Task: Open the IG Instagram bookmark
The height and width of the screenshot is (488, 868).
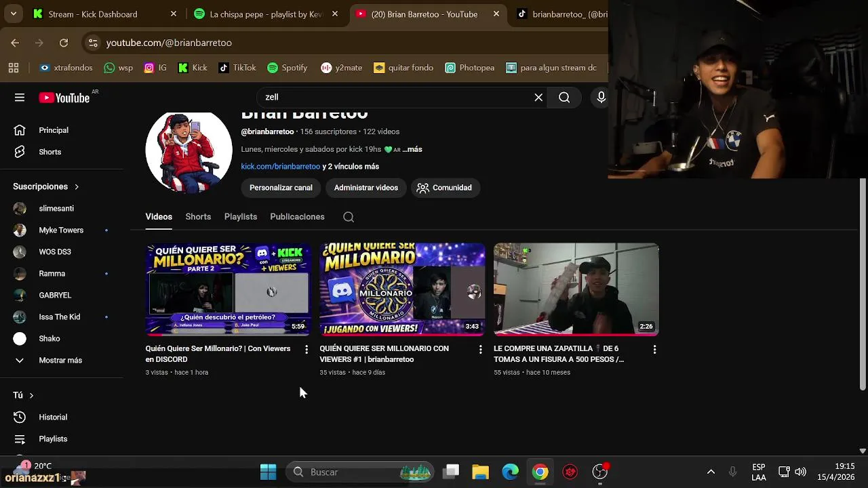Action: point(155,68)
